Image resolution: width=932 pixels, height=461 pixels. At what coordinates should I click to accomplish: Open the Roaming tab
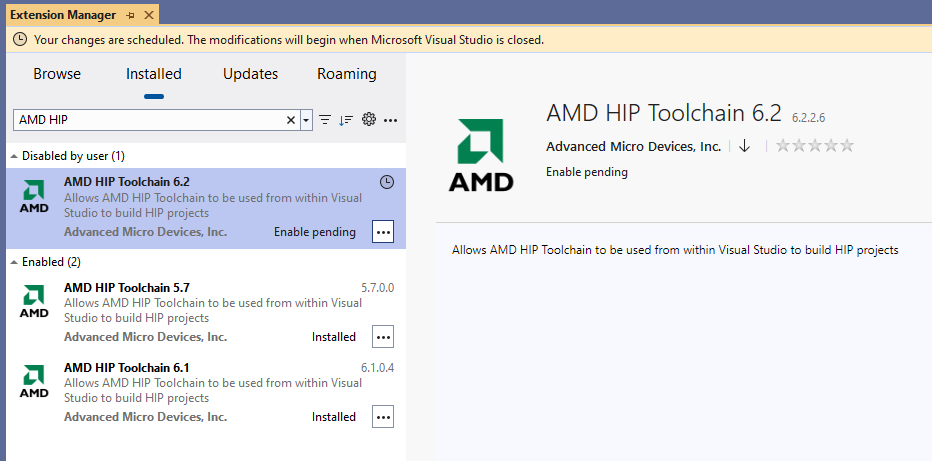pos(346,74)
